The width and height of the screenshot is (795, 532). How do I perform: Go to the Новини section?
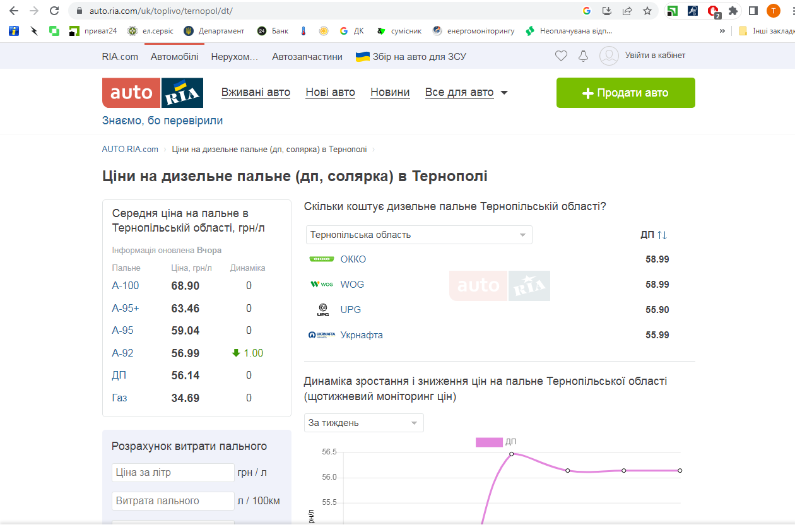(390, 93)
